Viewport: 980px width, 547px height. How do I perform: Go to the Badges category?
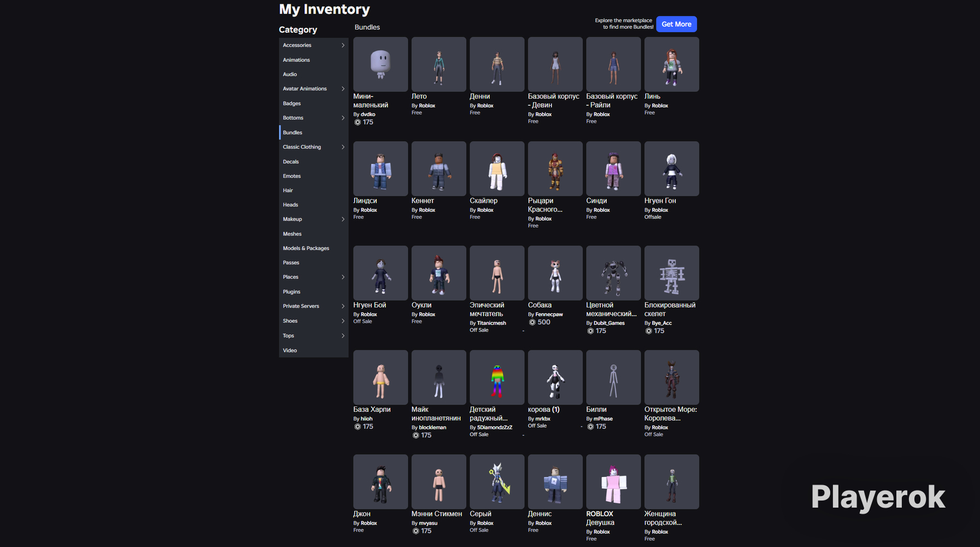coord(314,103)
